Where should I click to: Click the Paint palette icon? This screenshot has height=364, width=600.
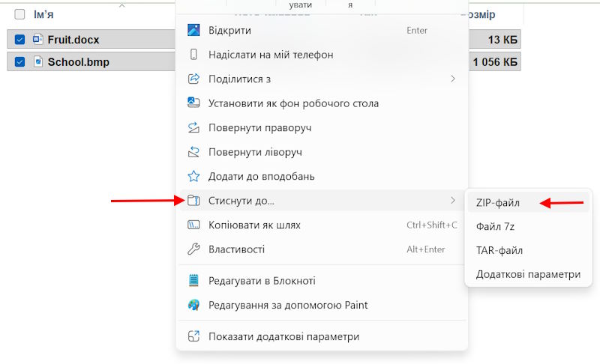[193, 306]
